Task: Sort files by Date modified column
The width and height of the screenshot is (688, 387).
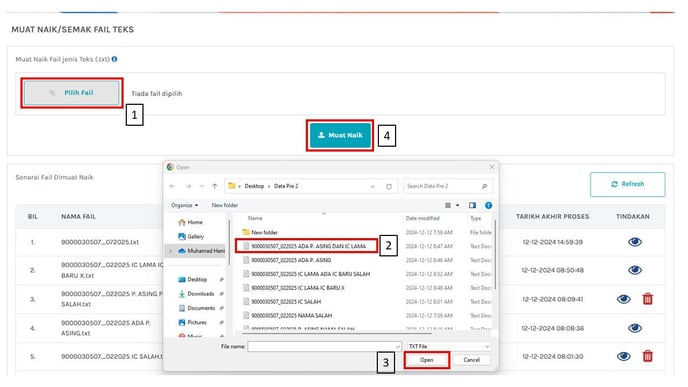Action: point(422,218)
